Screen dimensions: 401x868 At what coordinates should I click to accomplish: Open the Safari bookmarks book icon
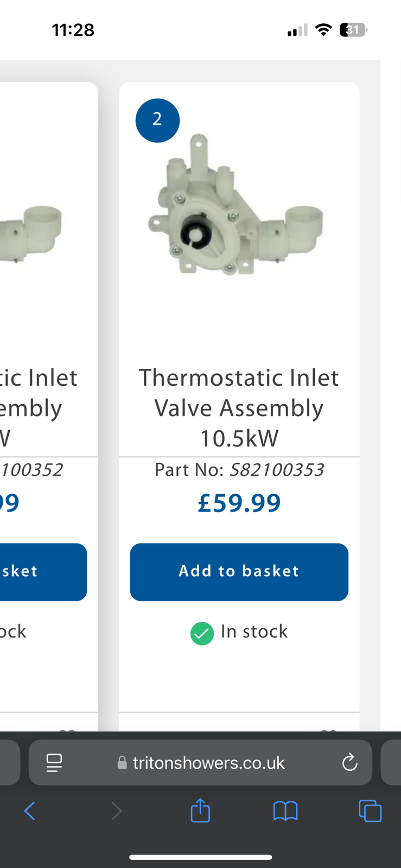(x=285, y=811)
